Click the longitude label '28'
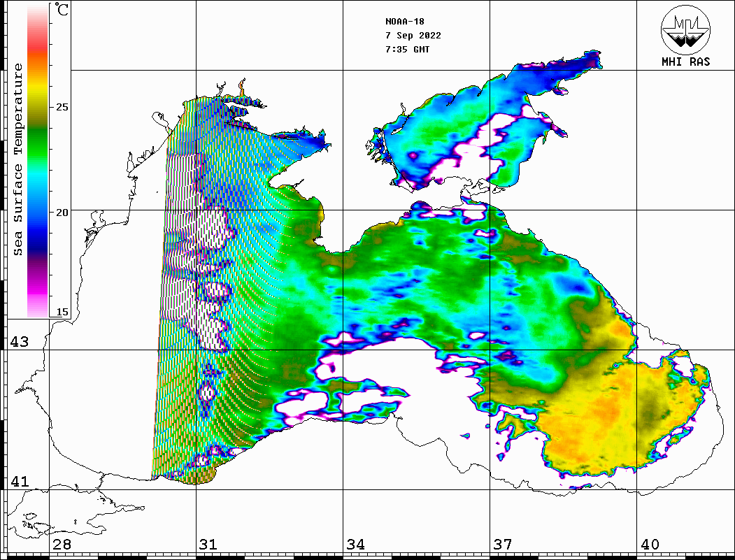The width and height of the screenshot is (735, 560). click(62, 545)
